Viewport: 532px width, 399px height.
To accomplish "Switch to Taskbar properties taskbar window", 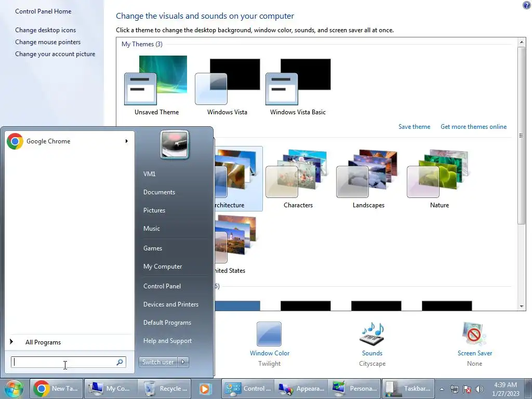I will click(x=408, y=389).
